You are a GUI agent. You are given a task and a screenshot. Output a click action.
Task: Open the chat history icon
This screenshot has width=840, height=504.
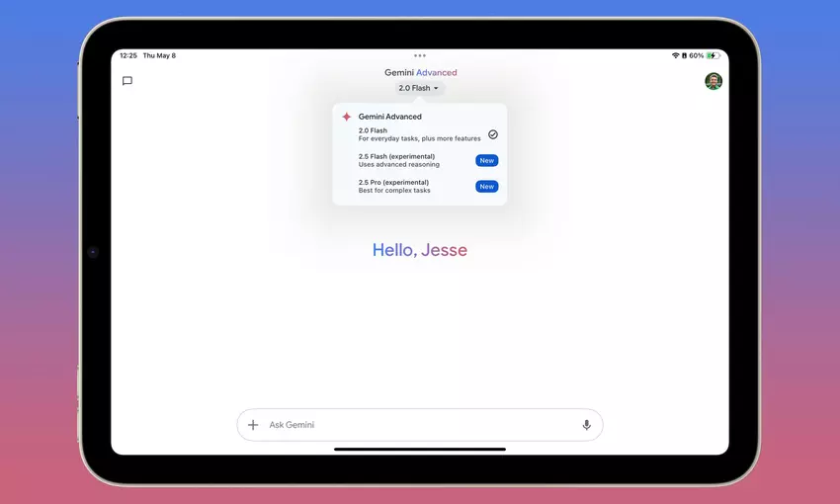[x=126, y=81]
